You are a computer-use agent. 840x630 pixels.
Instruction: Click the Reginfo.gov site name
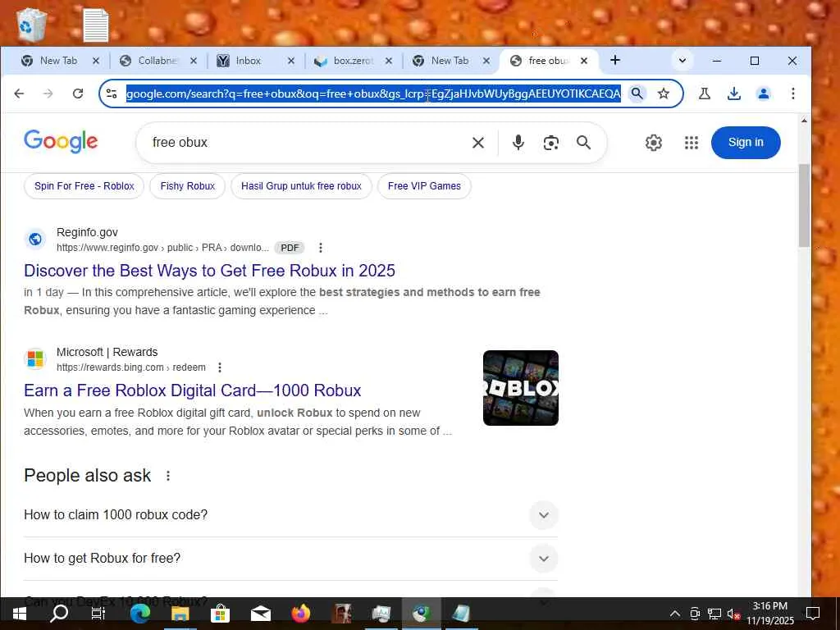pos(87,232)
